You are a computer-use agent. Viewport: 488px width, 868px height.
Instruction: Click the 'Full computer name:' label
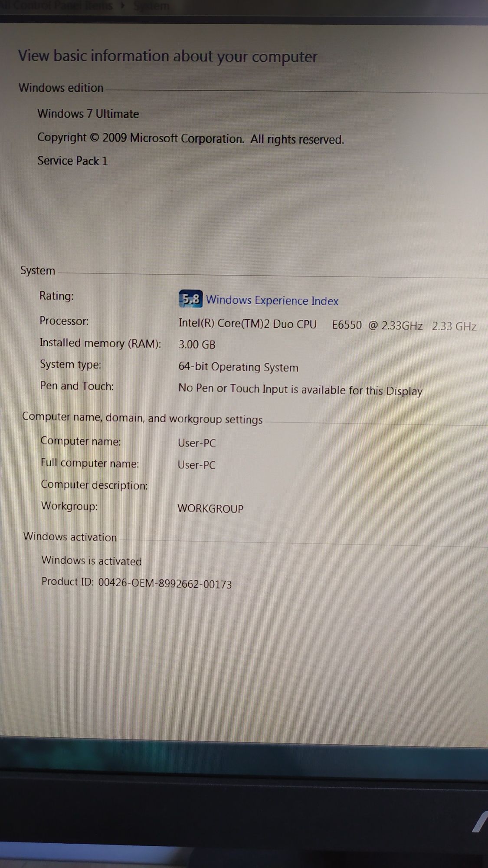tap(90, 464)
